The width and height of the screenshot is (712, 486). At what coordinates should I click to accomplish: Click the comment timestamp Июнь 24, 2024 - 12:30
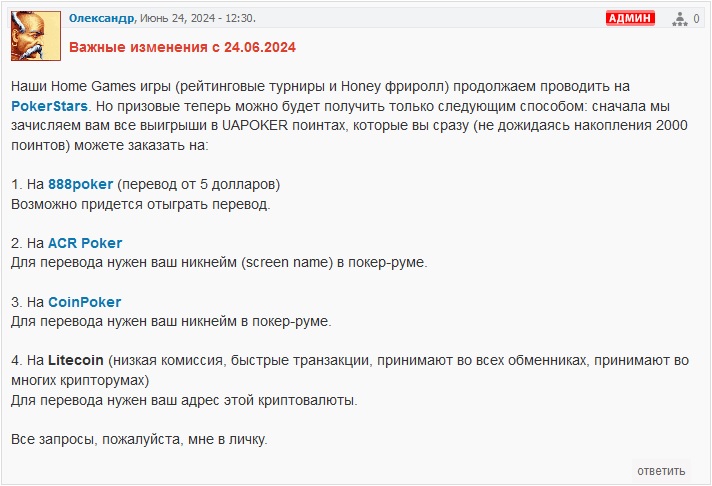[x=197, y=18]
